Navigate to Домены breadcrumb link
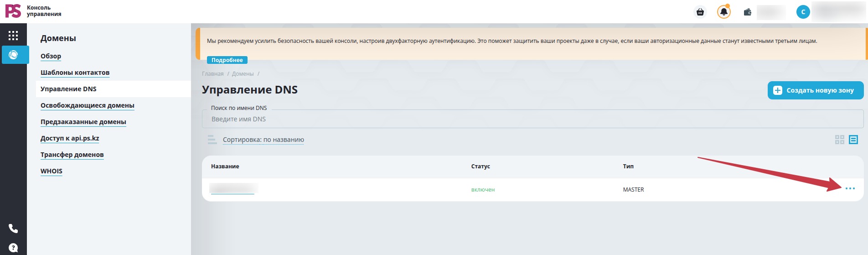This screenshot has width=868, height=255. click(x=243, y=74)
